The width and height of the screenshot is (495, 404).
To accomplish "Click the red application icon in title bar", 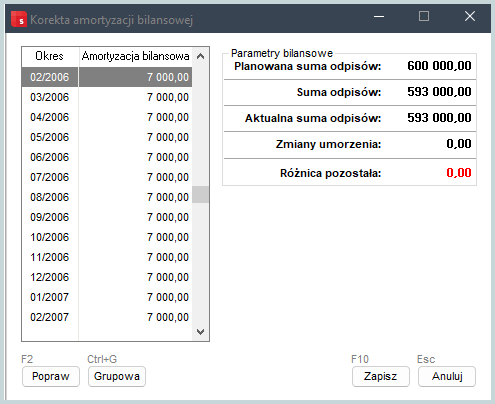I will point(19,19).
